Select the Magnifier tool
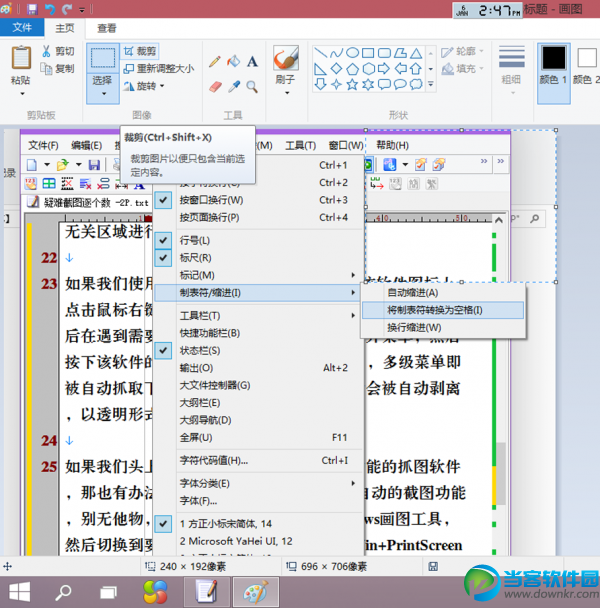600x608 pixels. click(252, 86)
